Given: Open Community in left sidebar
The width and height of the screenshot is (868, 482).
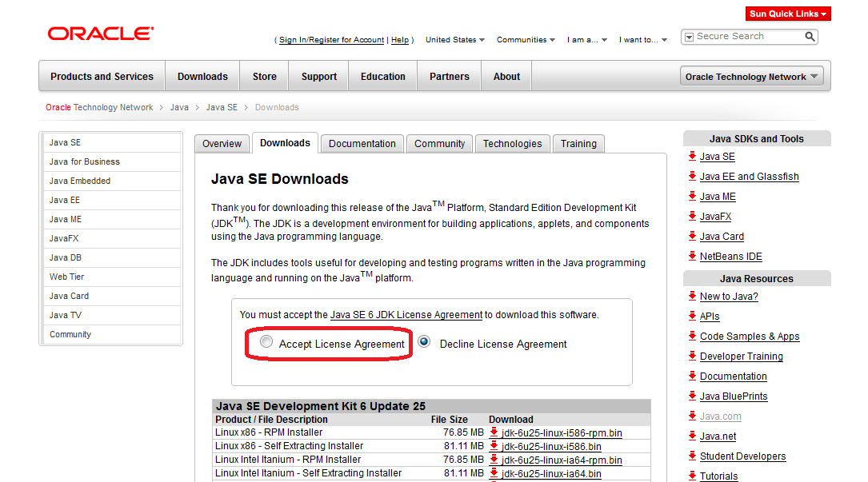Looking at the screenshot, I should 112,334.
